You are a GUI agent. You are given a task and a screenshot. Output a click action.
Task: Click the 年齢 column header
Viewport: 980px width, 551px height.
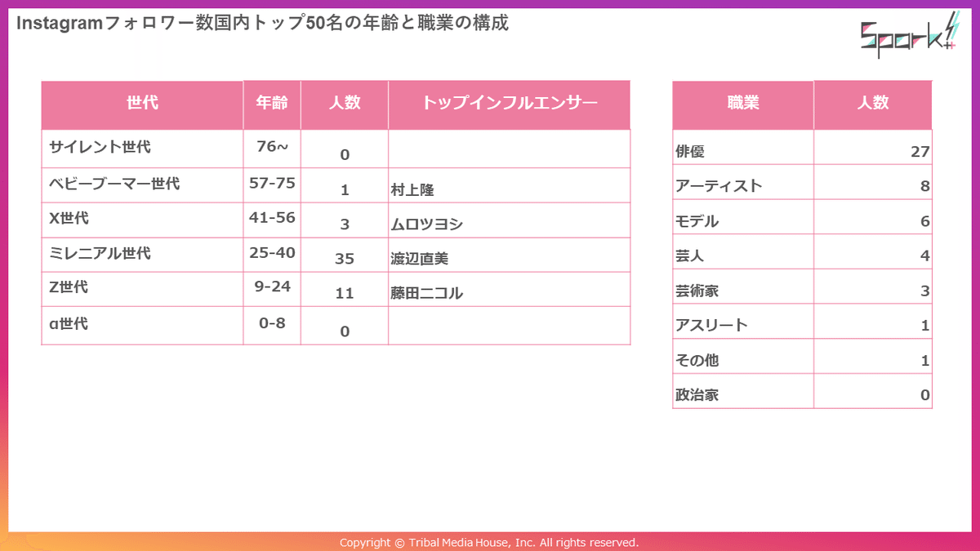pyautogui.click(x=272, y=104)
